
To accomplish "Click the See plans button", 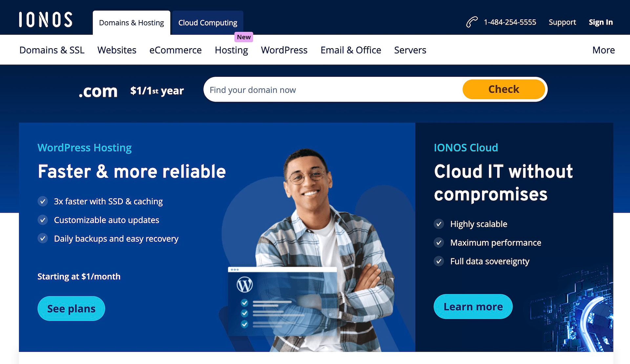I will 71,308.
